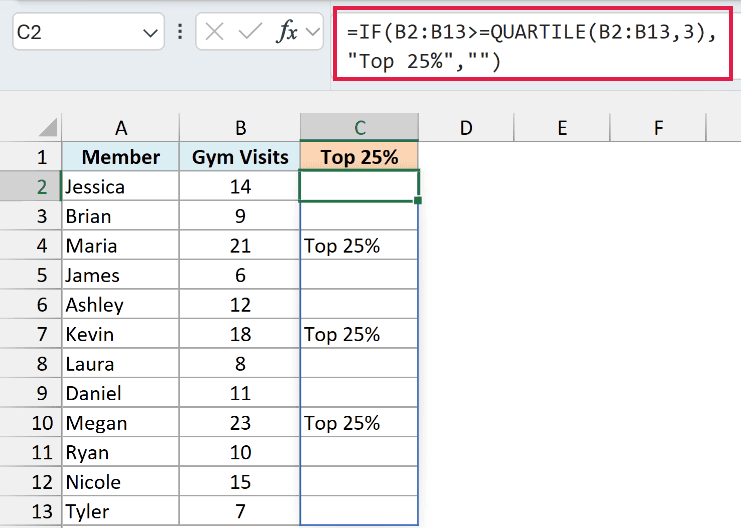
Task: Click Megan's gym visits value 23
Action: (240, 423)
